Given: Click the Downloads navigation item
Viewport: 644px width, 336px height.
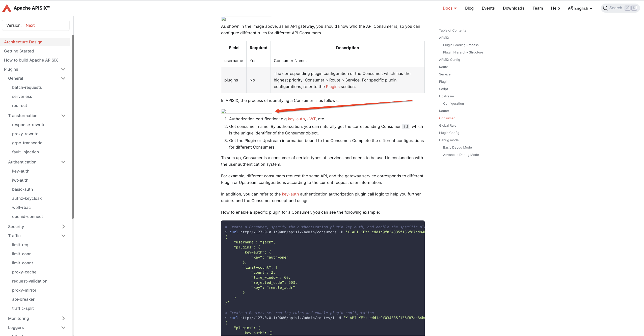Looking at the screenshot, I should 513,8.
